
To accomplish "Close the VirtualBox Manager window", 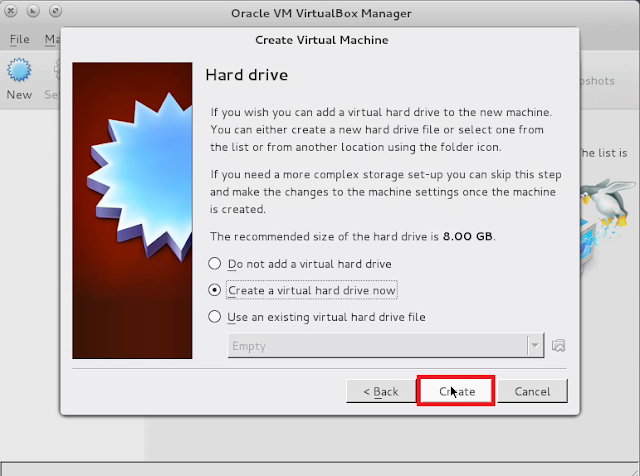I will pos(11,11).
